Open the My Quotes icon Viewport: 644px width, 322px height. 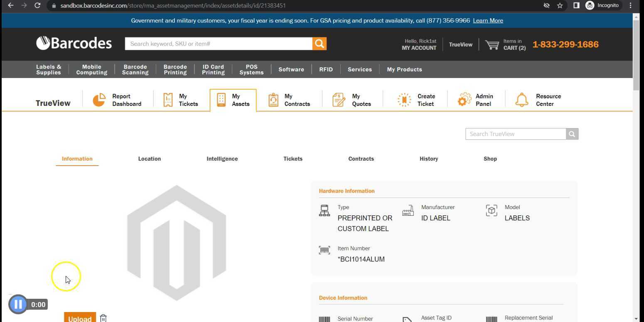pos(339,100)
